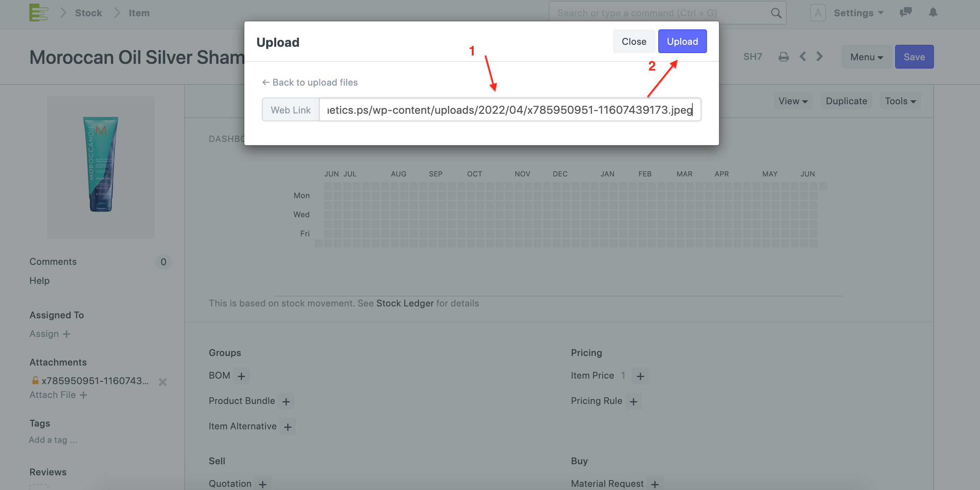Remove the x785950951 attachment

click(x=162, y=382)
